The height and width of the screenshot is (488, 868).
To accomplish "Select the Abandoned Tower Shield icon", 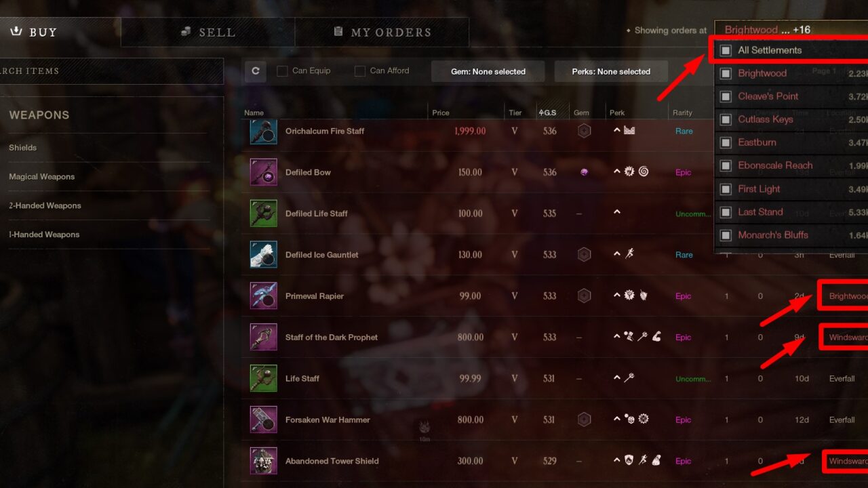I will [x=263, y=461].
